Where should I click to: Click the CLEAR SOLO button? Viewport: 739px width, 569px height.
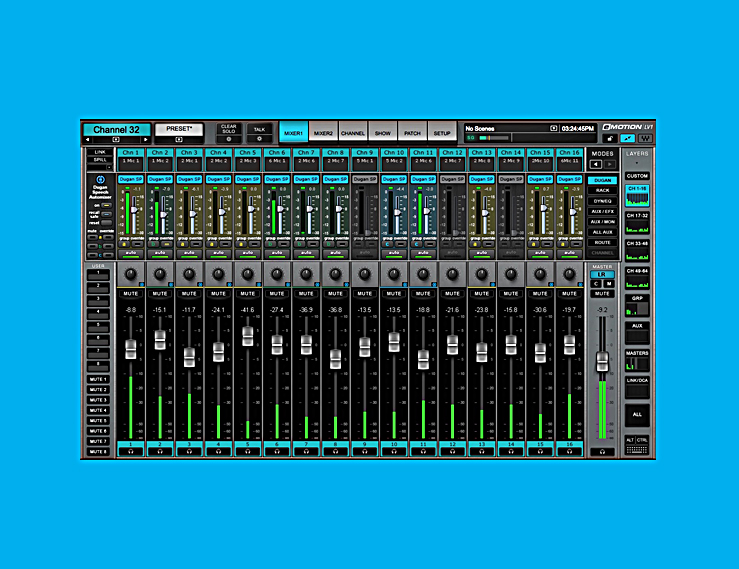point(229,128)
